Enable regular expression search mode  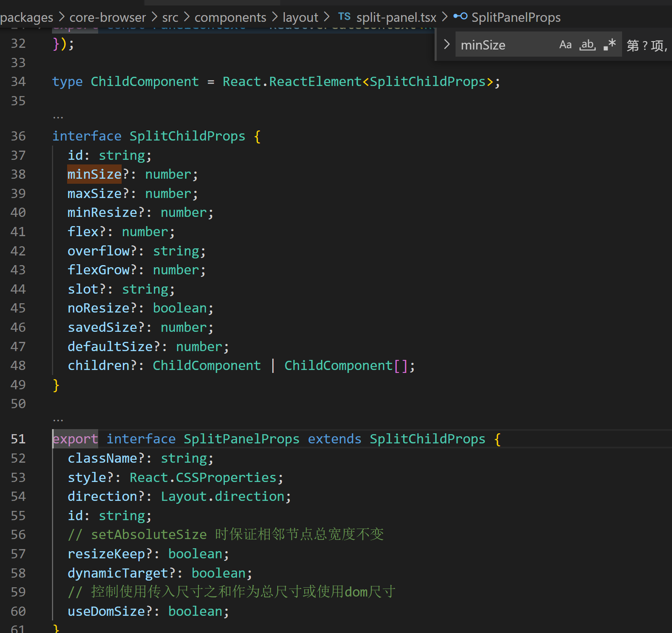coord(609,44)
